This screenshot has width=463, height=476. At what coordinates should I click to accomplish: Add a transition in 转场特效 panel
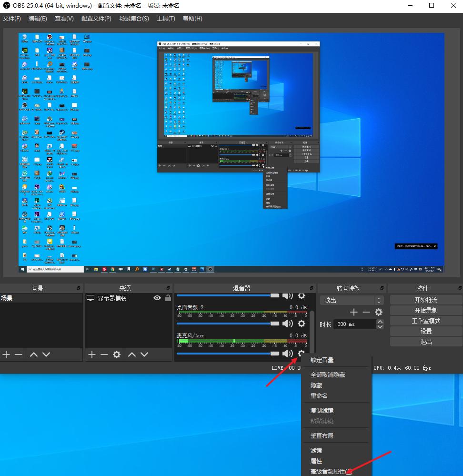(354, 312)
